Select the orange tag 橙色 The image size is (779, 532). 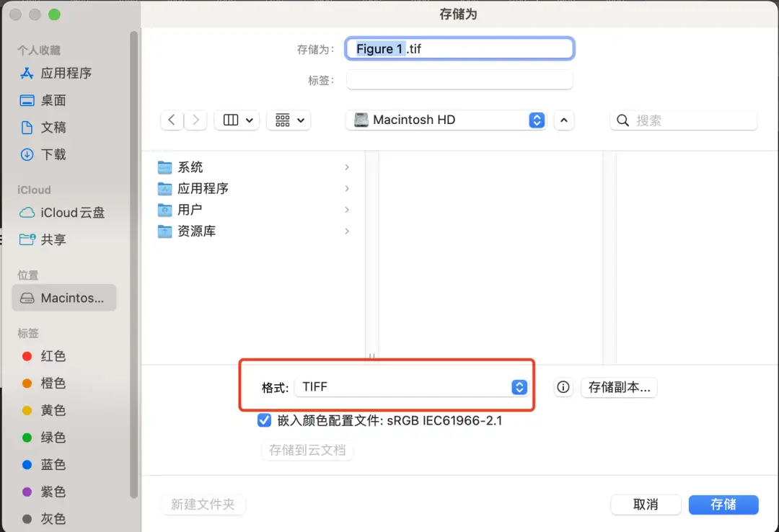(x=44, y=384)
